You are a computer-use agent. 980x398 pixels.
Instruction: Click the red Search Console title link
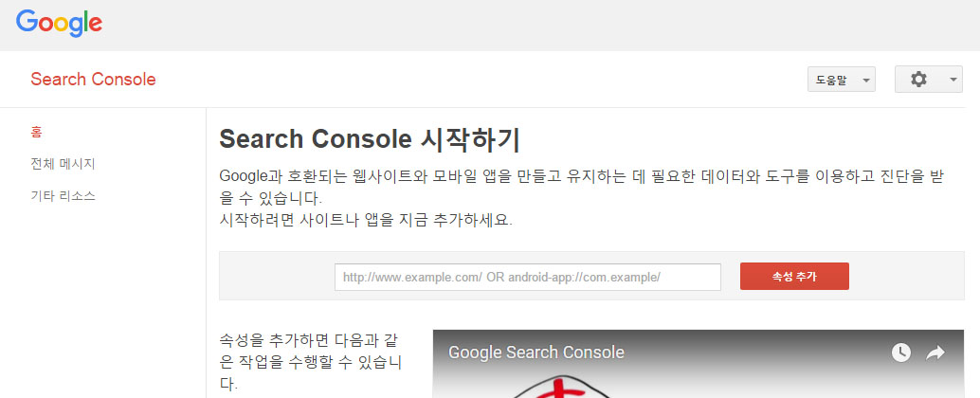[93, 80]
